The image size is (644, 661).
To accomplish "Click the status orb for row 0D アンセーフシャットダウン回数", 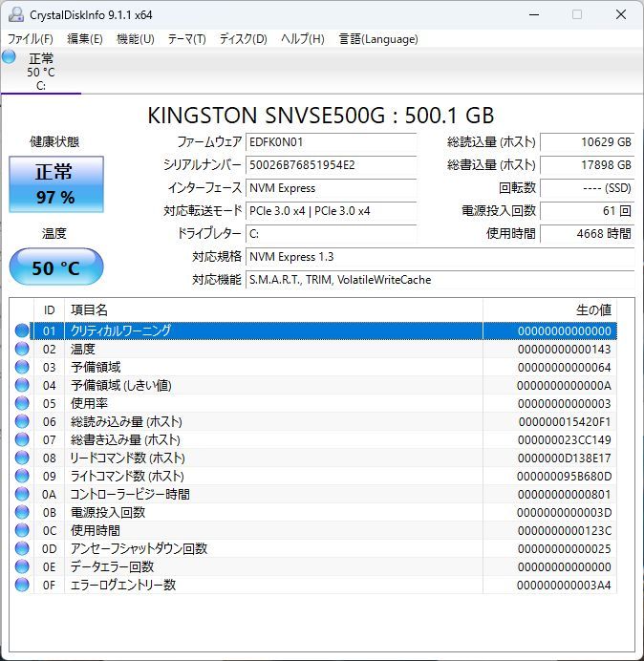I will [x=22, y=548].
